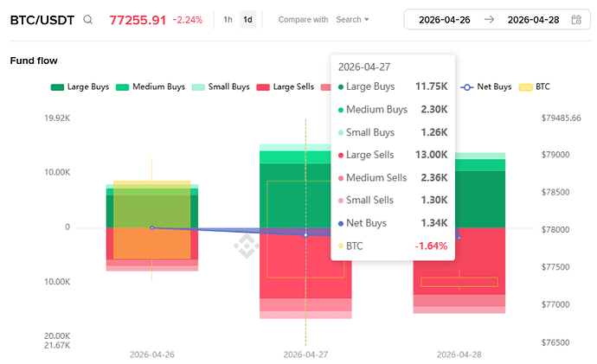Toggle the Large Buys legend series
The width and height of the screenshot is (597, 364).
point(80,86)
